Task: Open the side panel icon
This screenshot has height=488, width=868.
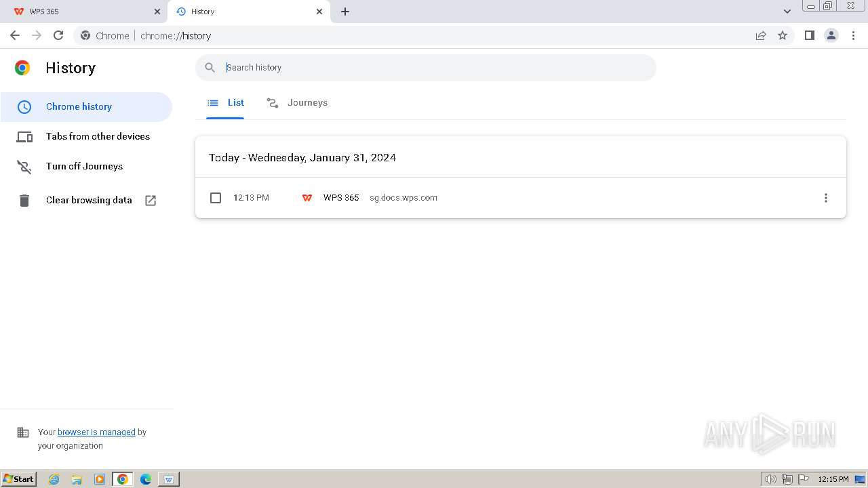Action: pyautogui.click(x=809, y=35)
